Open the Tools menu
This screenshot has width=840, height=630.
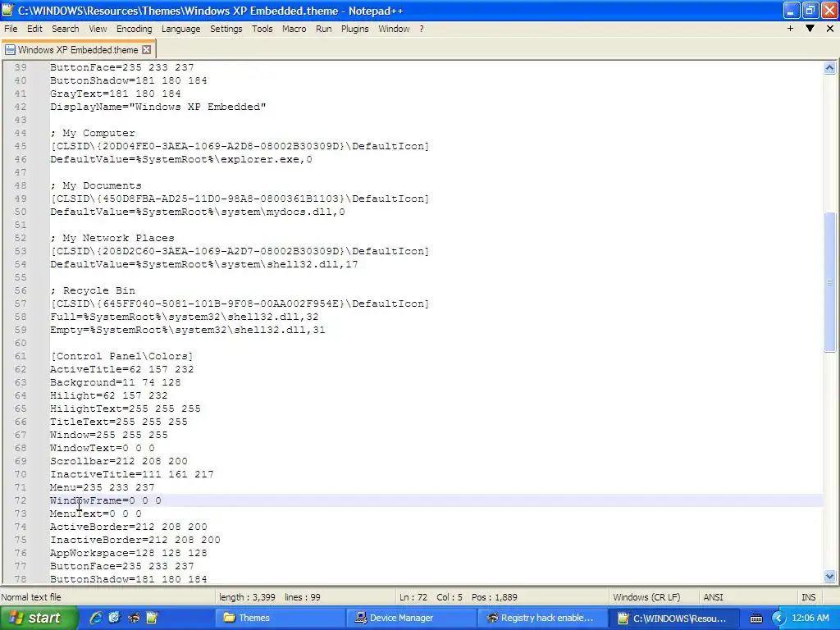262,29
